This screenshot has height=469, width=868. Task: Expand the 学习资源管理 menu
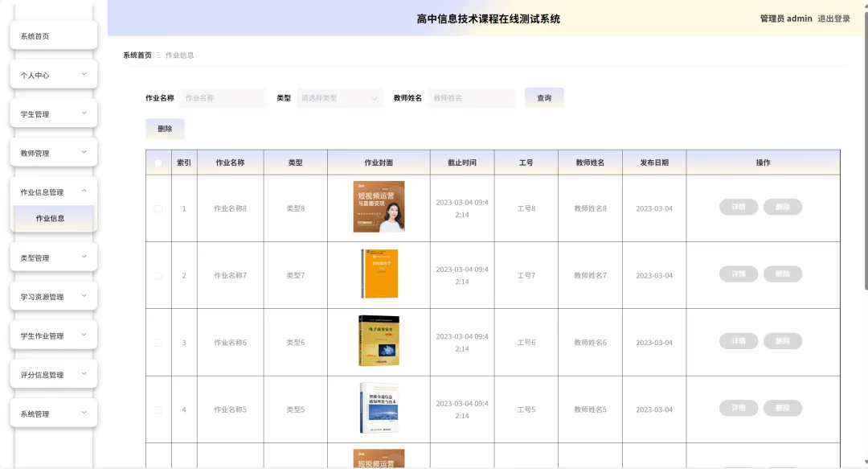(54, 297)
